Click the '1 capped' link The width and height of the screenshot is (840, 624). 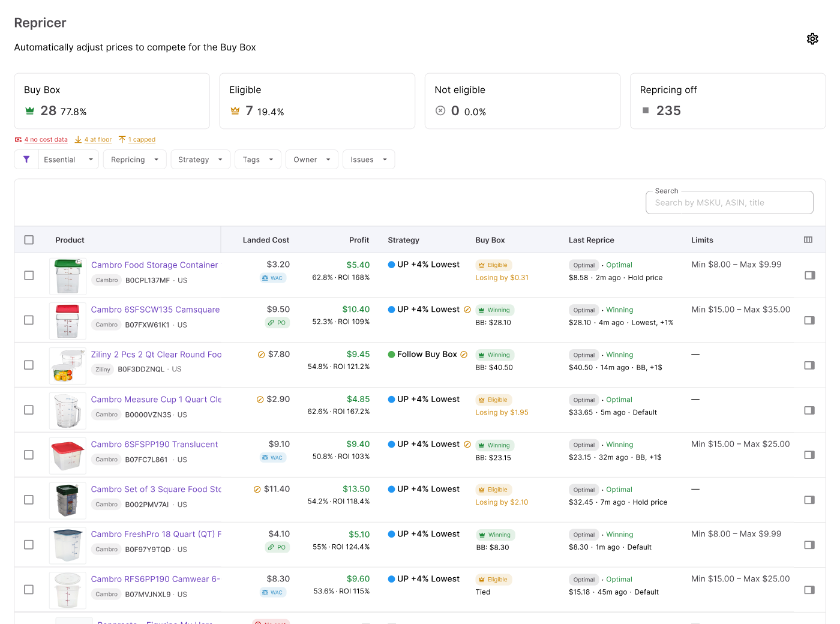pos(137,140)
